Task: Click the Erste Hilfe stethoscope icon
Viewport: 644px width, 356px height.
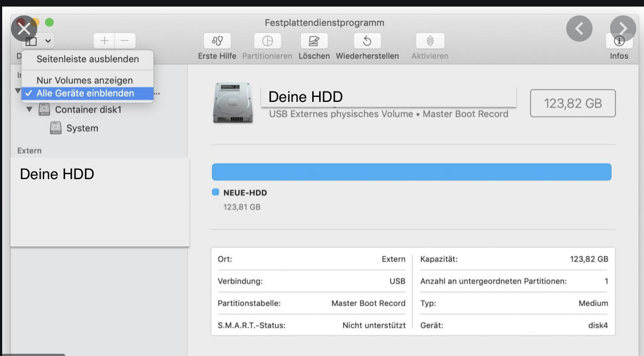Action: click(217, 41)
